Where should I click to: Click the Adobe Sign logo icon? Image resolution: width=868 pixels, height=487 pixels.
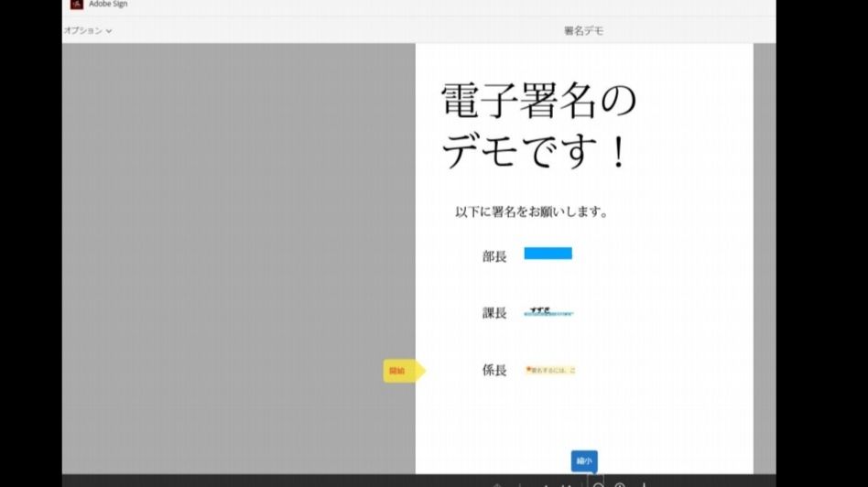point(76,4)
